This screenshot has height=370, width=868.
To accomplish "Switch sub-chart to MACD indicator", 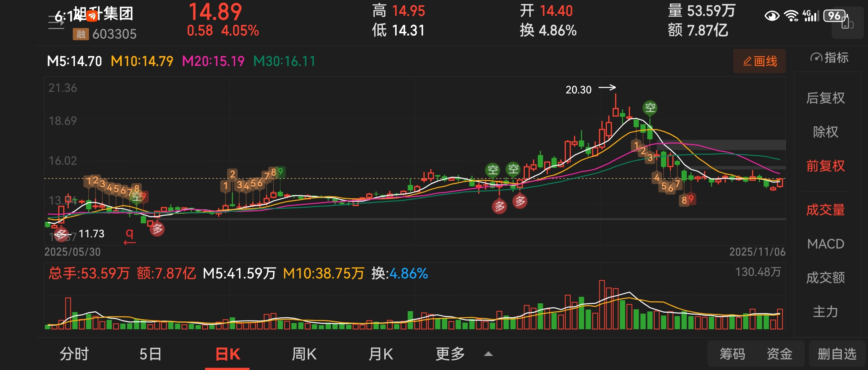I will point(825,244).
